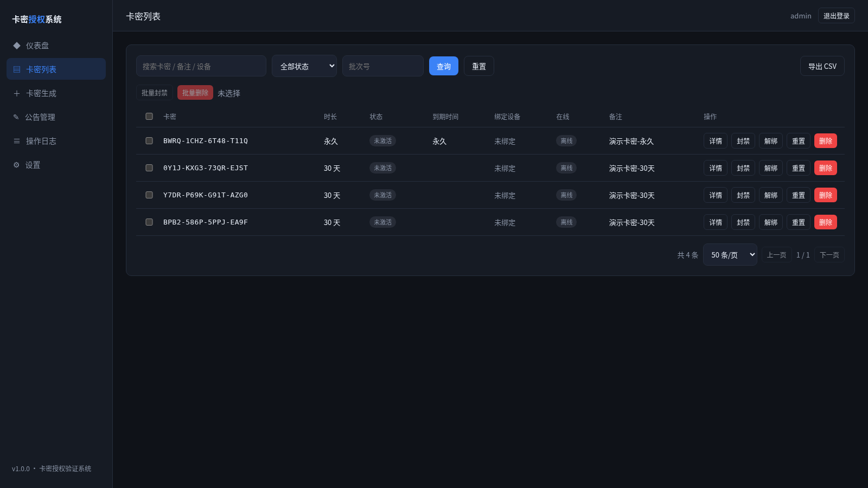Open 仪表盘 in the sidebar menu
This screenshot has height=488, width=868.
coord(56,46)
